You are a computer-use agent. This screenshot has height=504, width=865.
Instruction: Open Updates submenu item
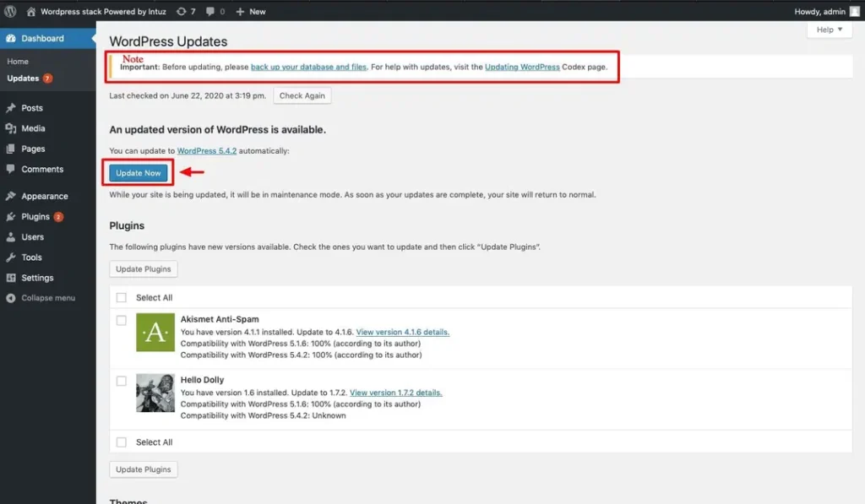23,79
